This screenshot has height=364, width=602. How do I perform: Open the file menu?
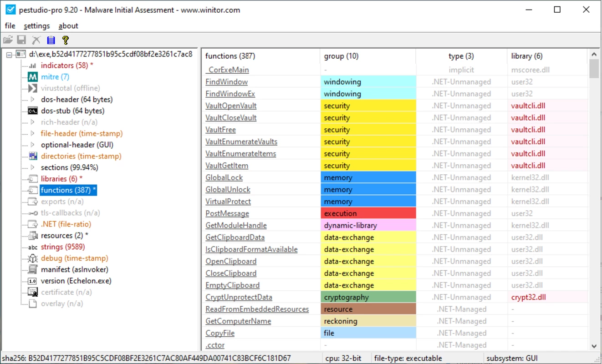10,26
